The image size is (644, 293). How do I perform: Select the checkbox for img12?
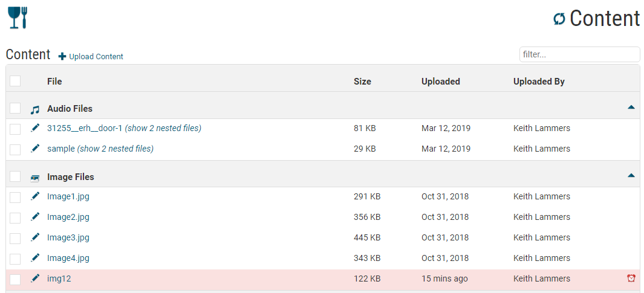tap(15, 279)
